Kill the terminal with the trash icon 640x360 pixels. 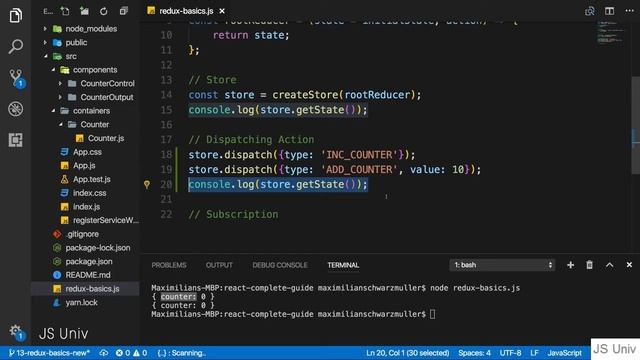pos(589,265)
